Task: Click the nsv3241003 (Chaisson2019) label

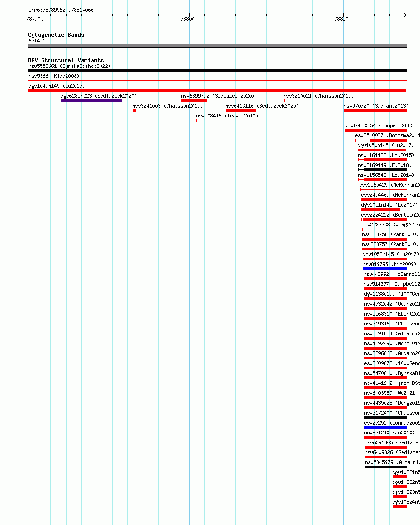Action: point(168,106)
